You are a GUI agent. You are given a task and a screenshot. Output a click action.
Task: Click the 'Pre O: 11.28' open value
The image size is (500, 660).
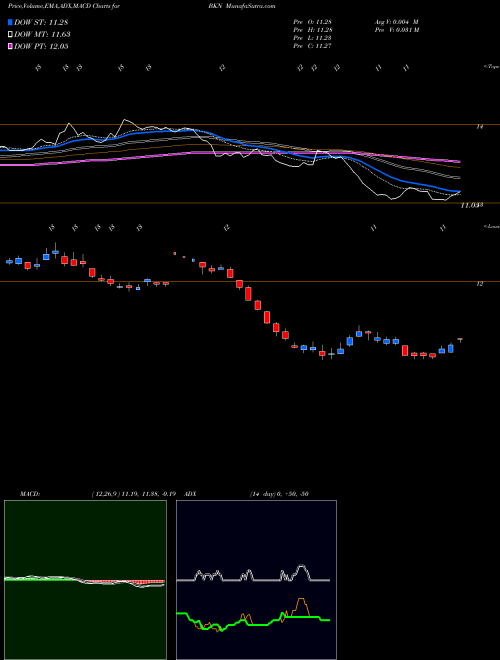point(312,21)
